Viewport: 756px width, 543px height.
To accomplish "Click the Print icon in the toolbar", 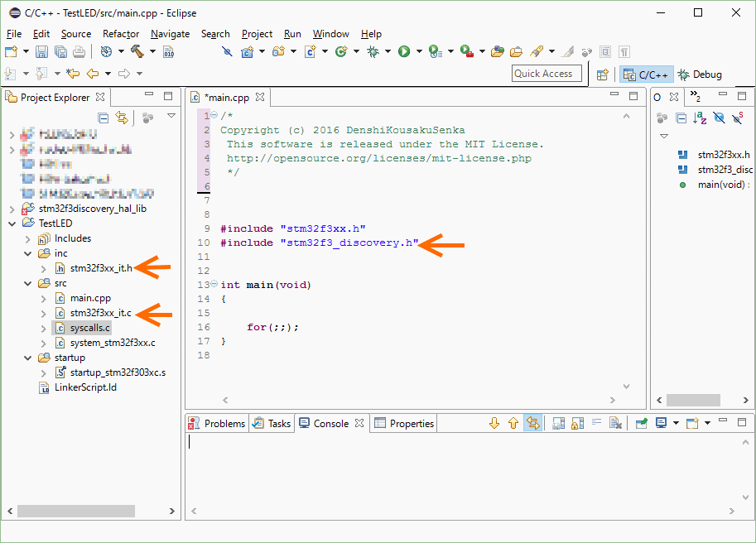I will (80, 51).
